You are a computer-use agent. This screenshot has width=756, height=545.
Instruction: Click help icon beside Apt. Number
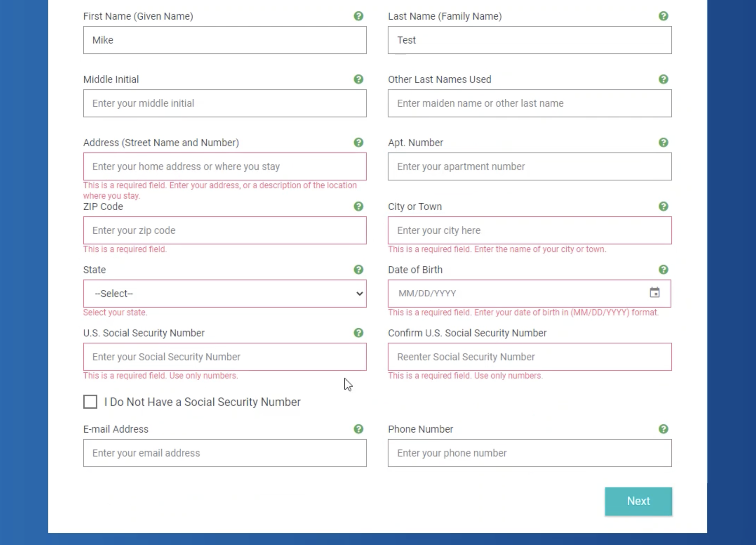click(x=663, y=142)
